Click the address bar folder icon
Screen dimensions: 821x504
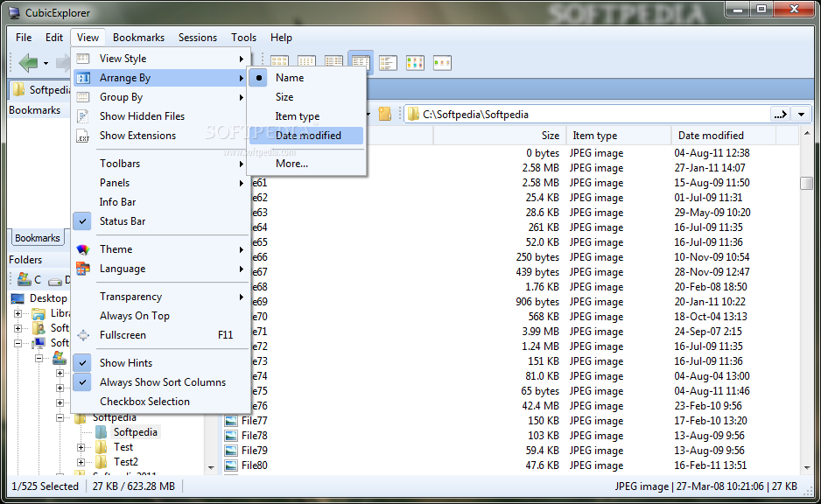(414, 114)
